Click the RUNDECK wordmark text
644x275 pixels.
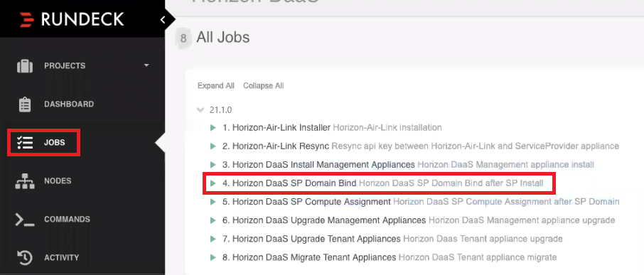82,19
